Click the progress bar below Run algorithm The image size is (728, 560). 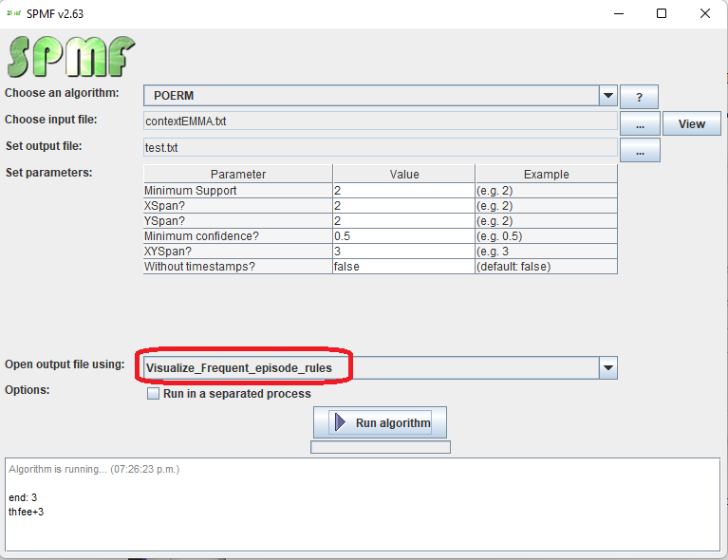[380, 447]
